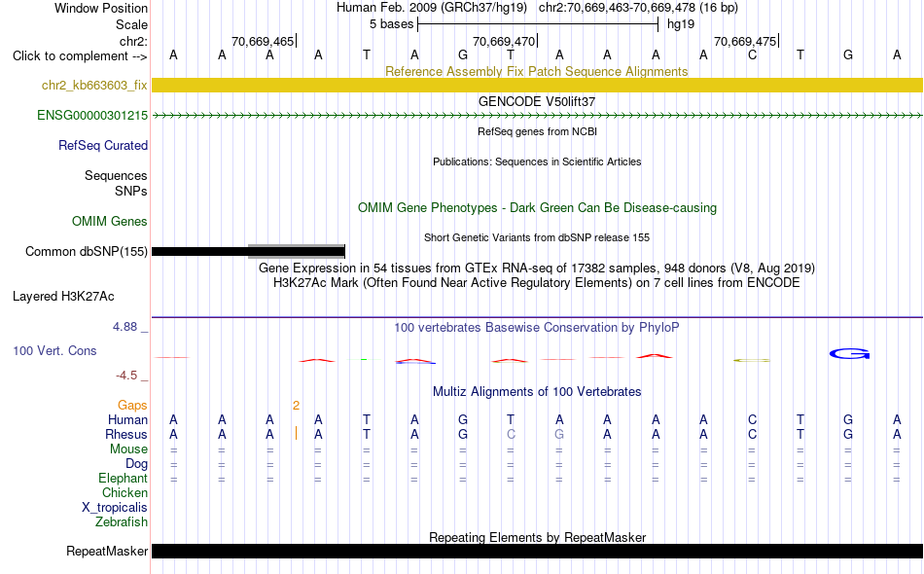Select the Human species label
The width and height of the screenshot is (924, 574).
[x=127, y=419]
